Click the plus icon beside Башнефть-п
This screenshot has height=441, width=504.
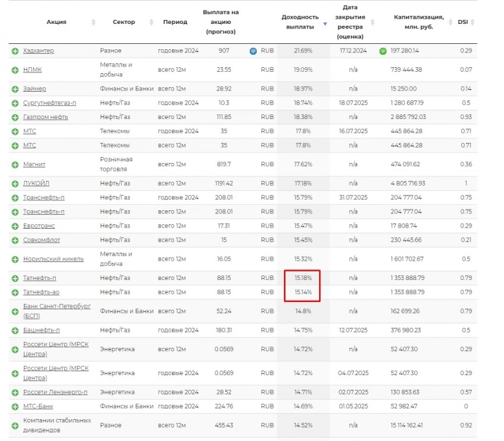pyautogui.click(x=15, y=331)
